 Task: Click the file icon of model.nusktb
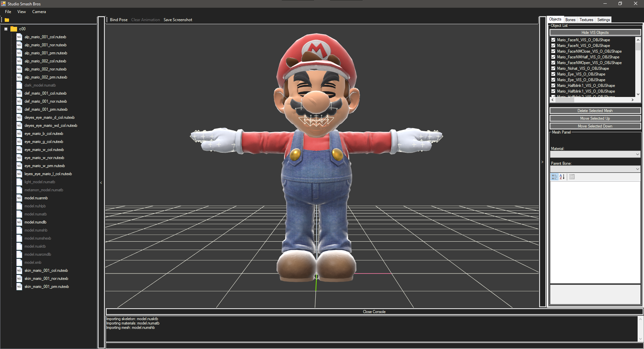[x=19, y=246]
